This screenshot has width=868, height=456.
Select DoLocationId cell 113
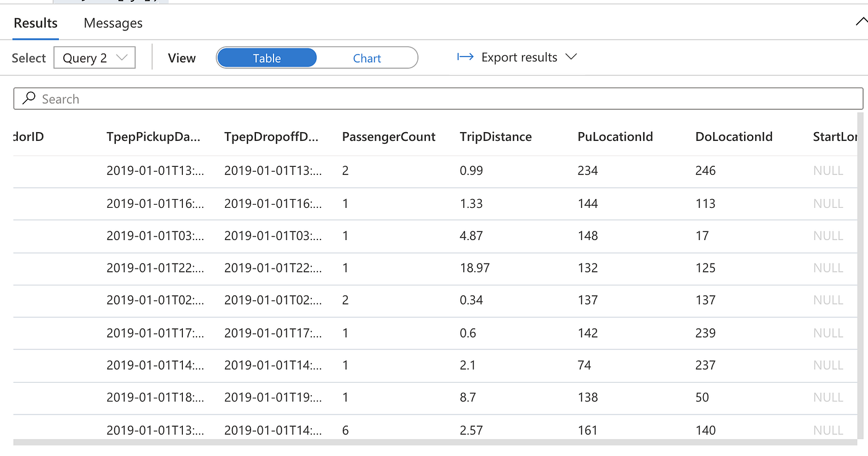point(706,203)
